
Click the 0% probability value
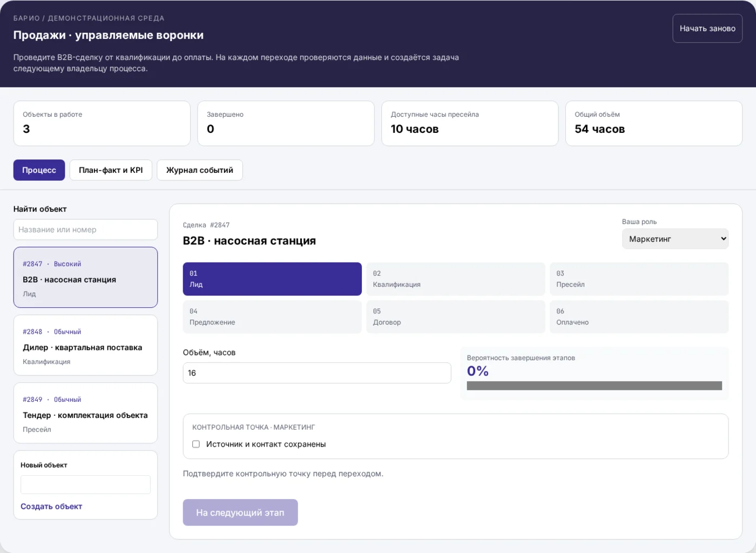(478, 371)
